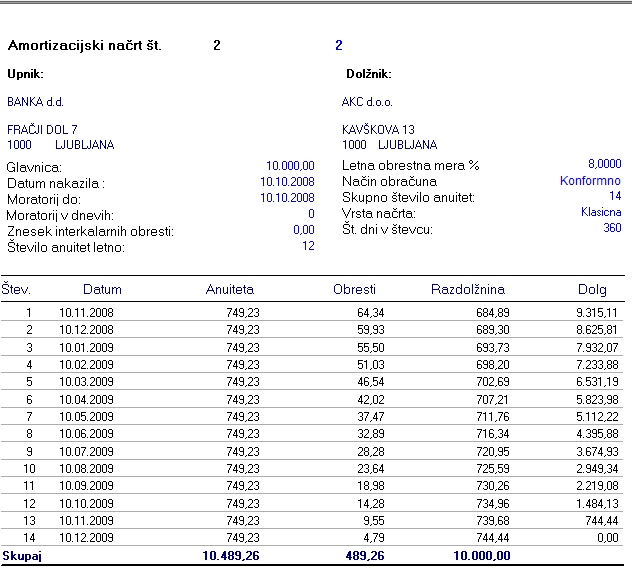Click the creditor name BANKA d.d.

(36, 102)
